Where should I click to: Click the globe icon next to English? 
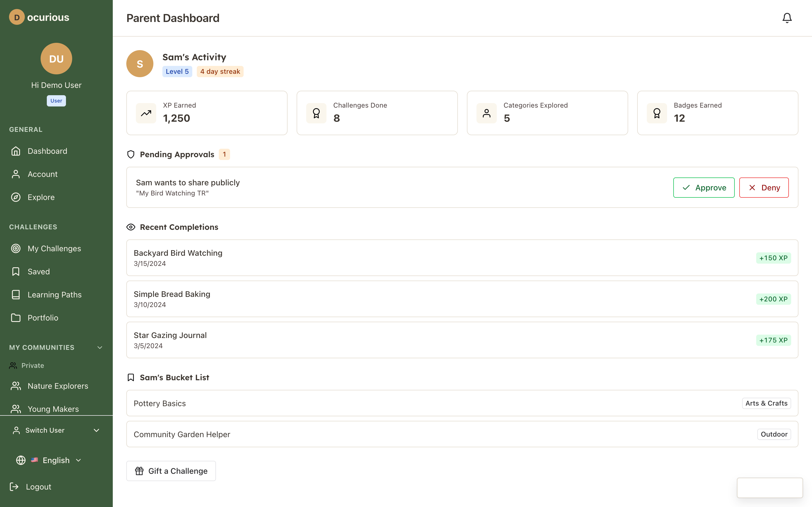[21, 460]
